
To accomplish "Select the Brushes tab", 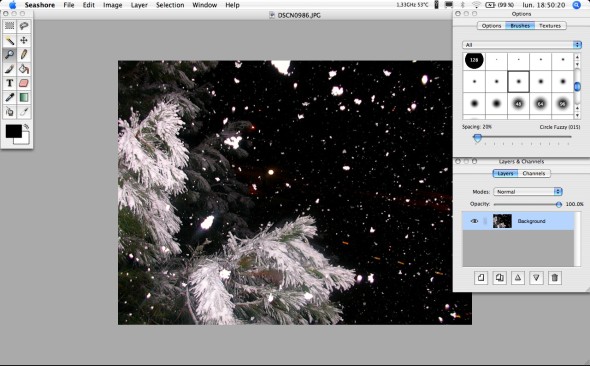I will click(520, 26).
